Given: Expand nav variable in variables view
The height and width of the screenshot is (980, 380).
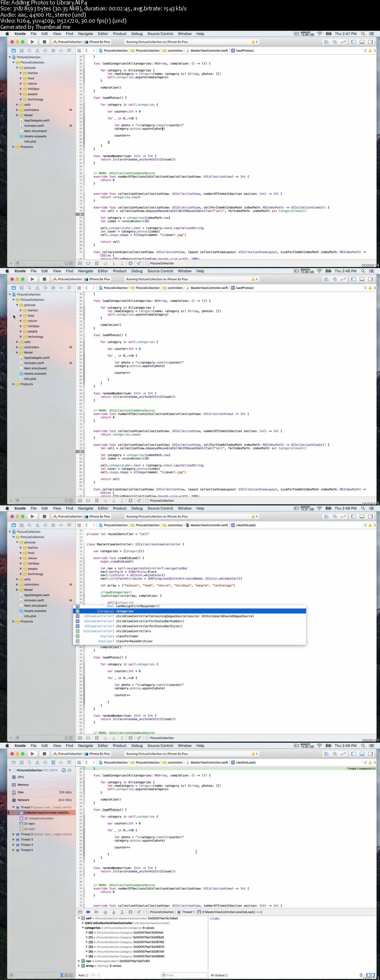Looking at the screenshot, I should click(79, 961).
